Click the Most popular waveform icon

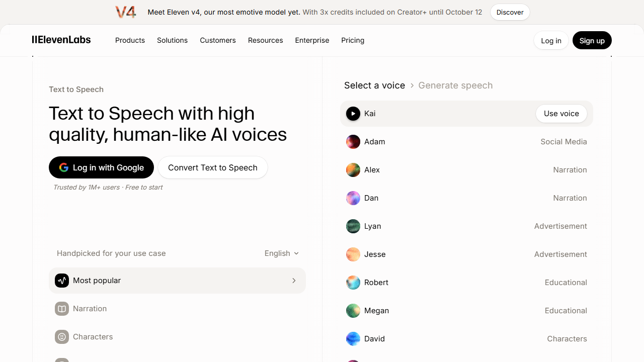coord(62,281)
